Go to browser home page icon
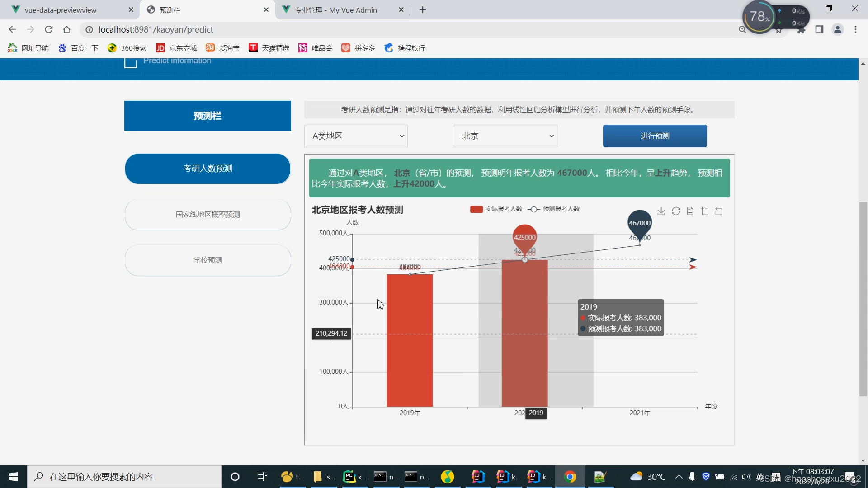 click(67, 29)
